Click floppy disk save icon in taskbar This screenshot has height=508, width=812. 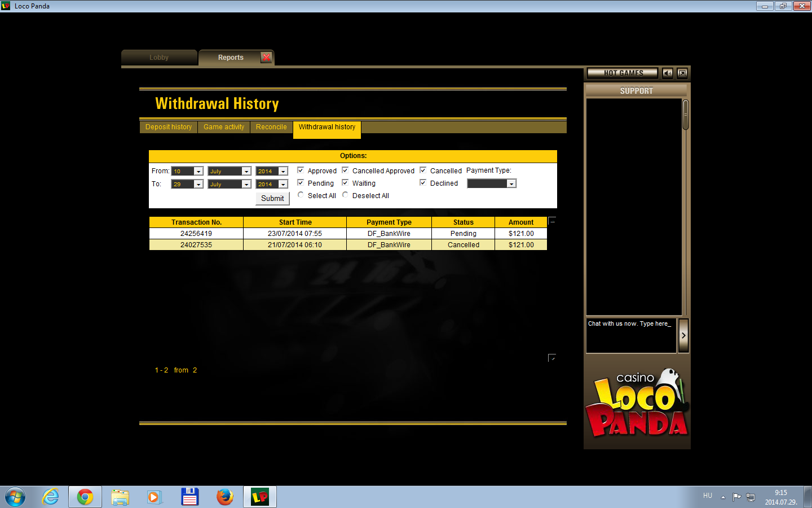tap(189, 497)
